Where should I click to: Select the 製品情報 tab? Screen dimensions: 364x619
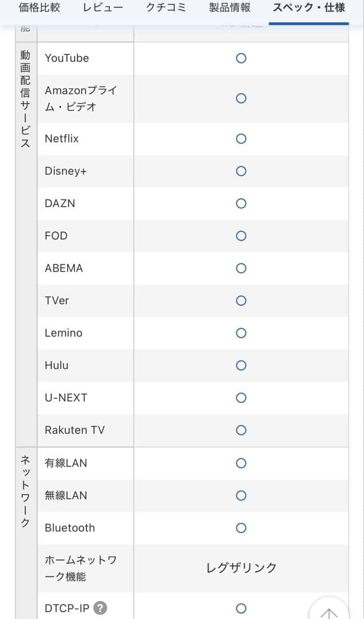[230, 8]
